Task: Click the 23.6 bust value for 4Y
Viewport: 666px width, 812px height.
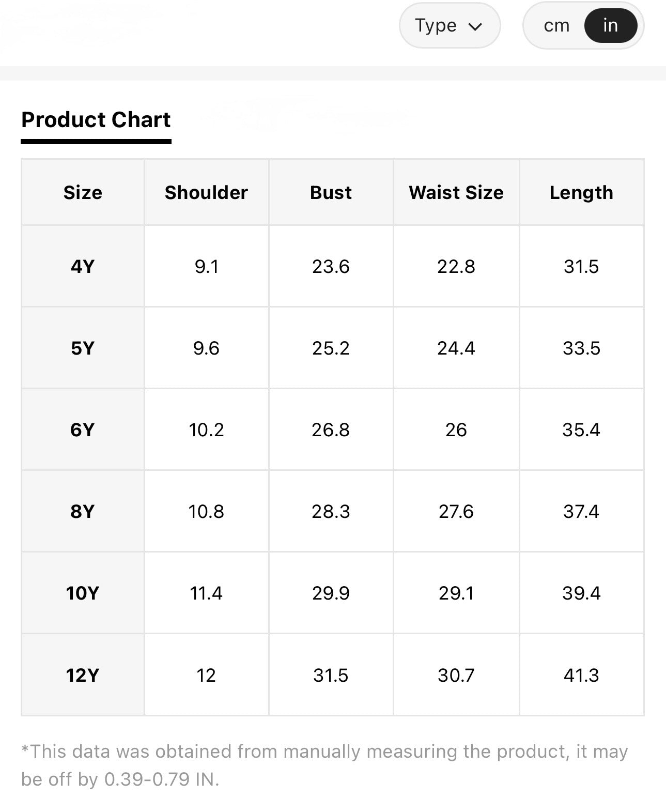Action: 331,266
